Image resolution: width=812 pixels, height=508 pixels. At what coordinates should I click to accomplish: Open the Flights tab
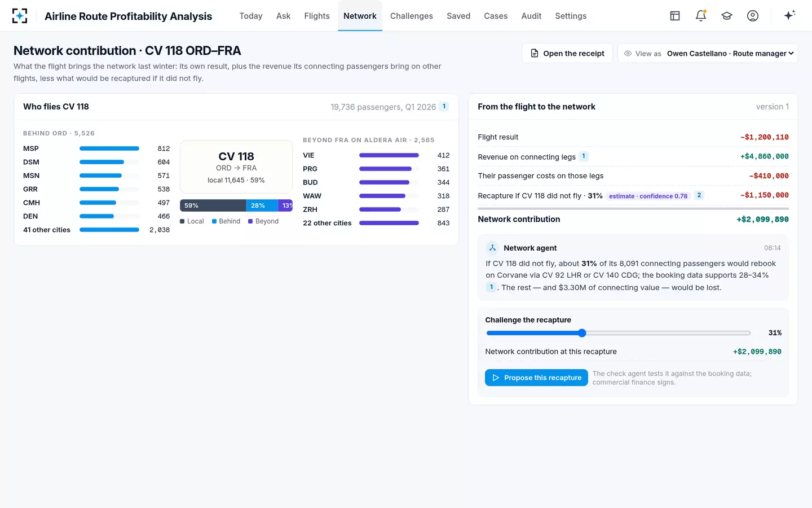(x=317, y=16)
